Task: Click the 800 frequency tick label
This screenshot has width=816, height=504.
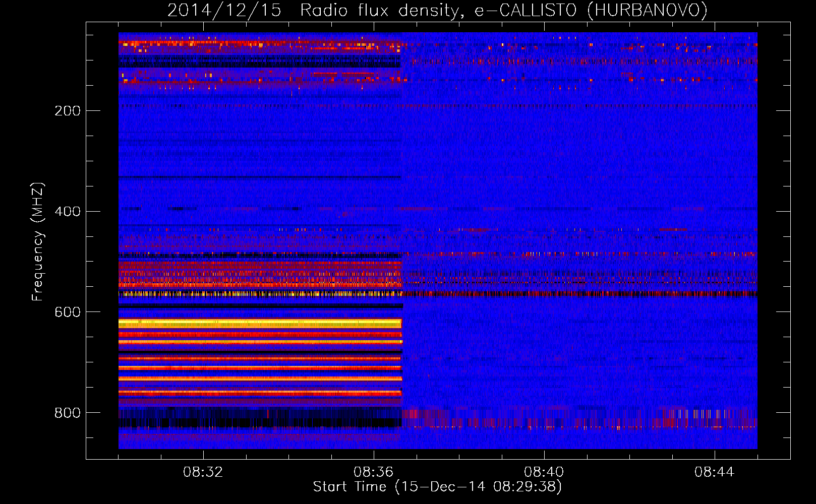Action: pos(68,413)
